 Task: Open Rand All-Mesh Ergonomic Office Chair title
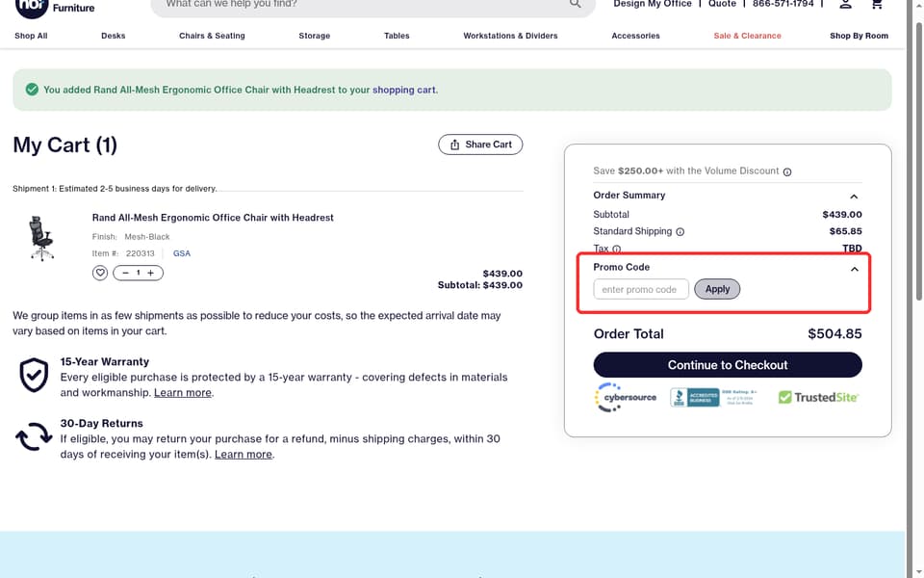tap(213, 218)
